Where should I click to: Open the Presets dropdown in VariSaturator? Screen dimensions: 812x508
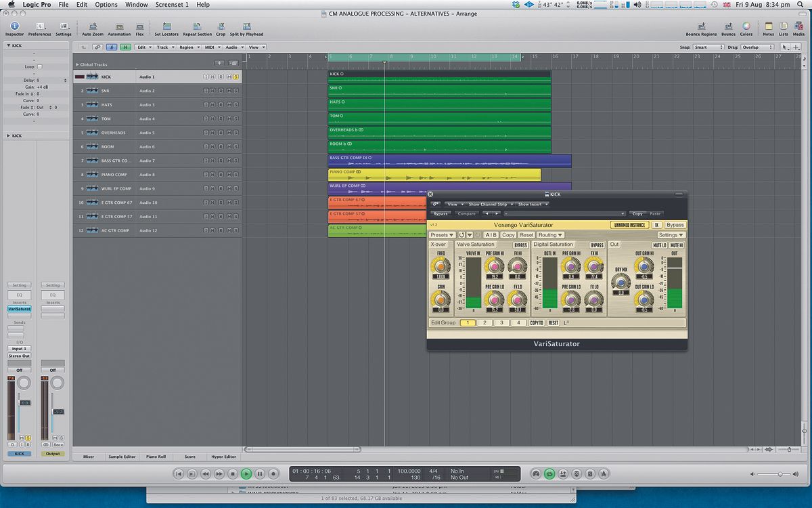[x=441, y=234]
